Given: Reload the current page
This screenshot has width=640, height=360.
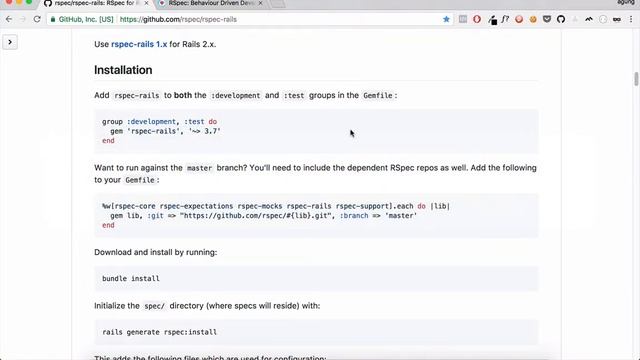Looking at the screenshot, I should pos(37,19).
